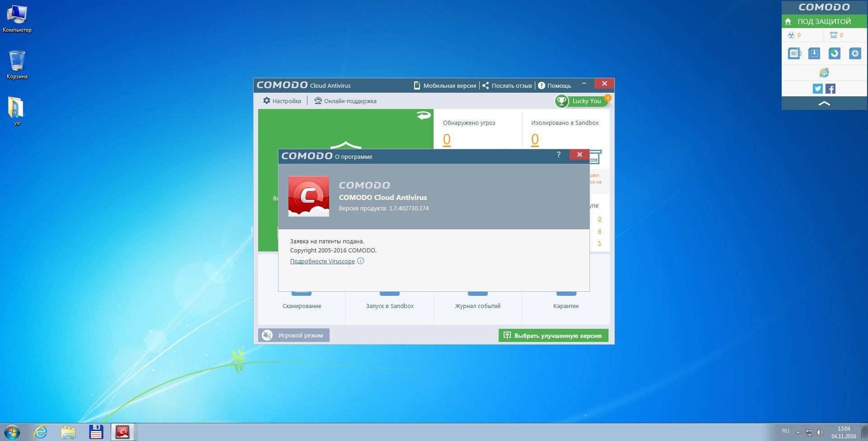Toggle Игровой режим
Viewport: 868px width, 441px height.
[x=294, y=335]
